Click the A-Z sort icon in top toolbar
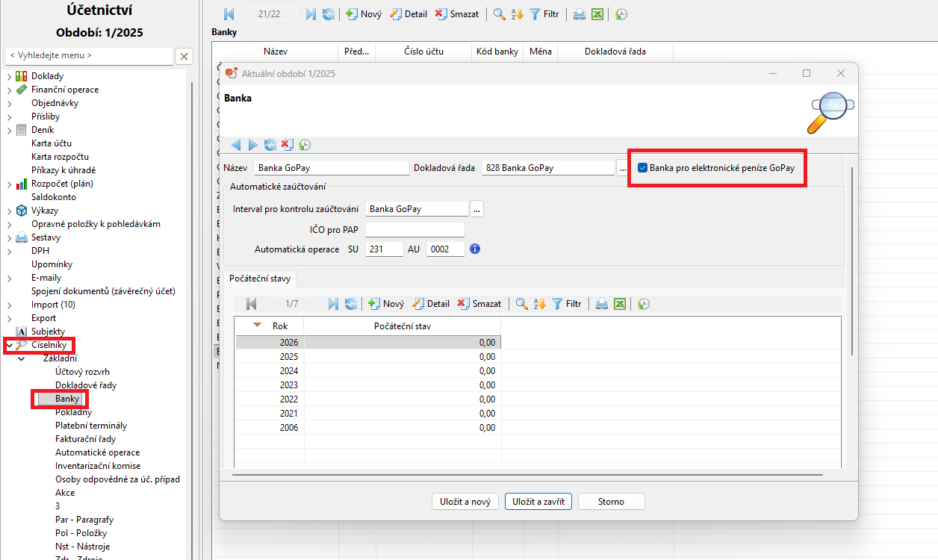The image size is (938, 560). [x=518, y=14]
